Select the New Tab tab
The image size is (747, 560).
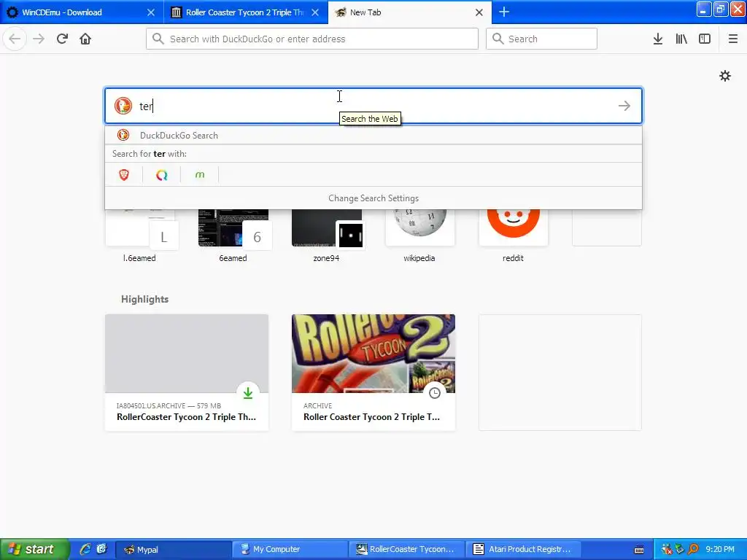point(410,12)
